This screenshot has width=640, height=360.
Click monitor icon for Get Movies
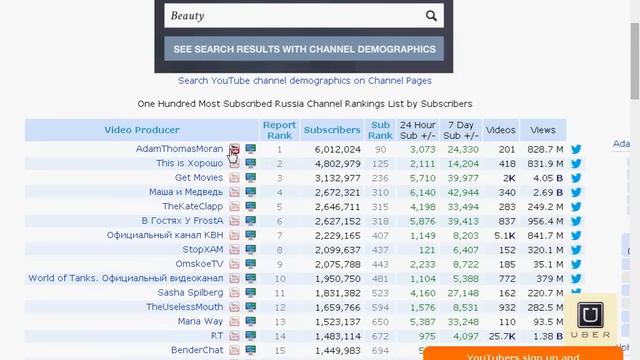tap(251, 178)
